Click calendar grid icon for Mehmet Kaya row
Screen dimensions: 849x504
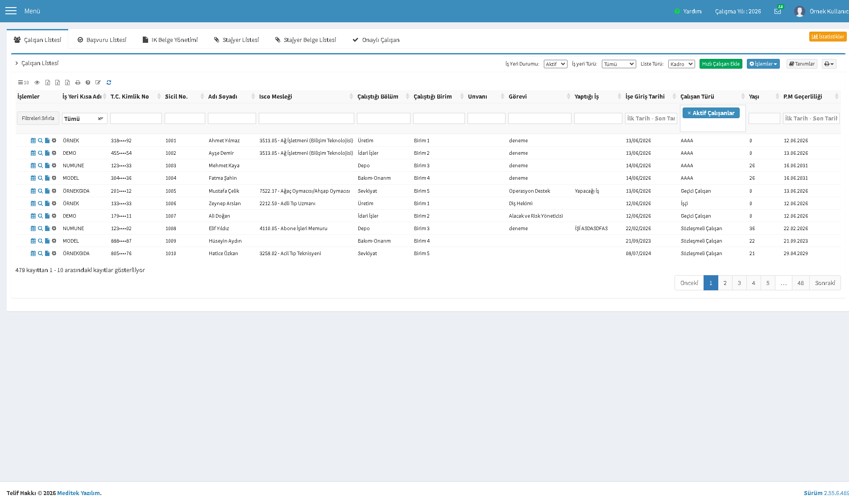coord(33,165)
